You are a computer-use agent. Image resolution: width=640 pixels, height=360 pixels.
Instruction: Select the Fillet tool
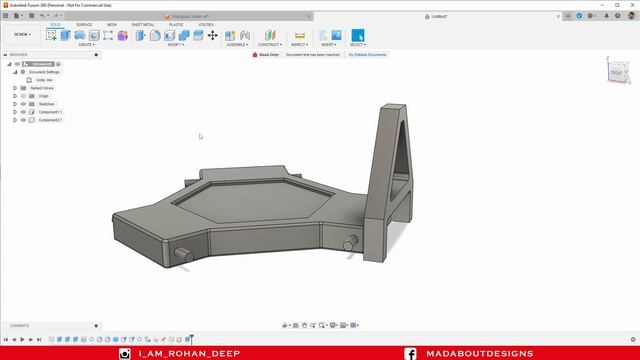pos(155,36)
